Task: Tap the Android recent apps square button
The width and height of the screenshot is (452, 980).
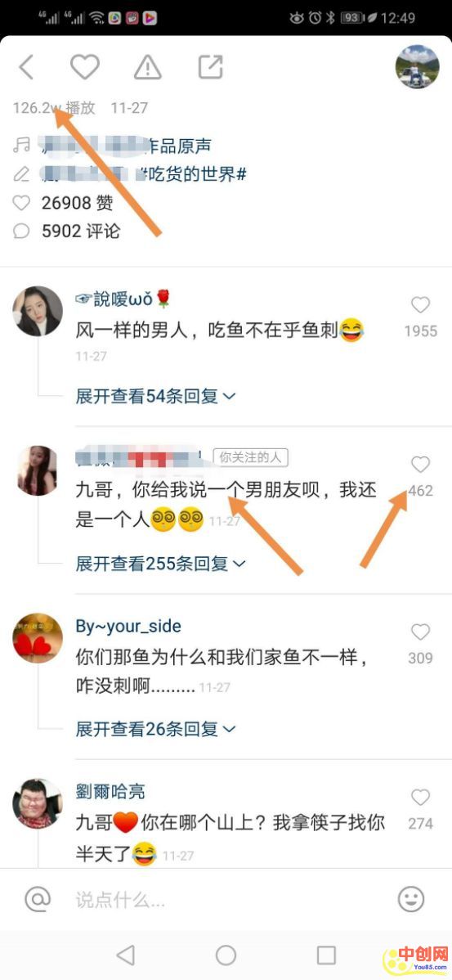Action: [326, 955]
